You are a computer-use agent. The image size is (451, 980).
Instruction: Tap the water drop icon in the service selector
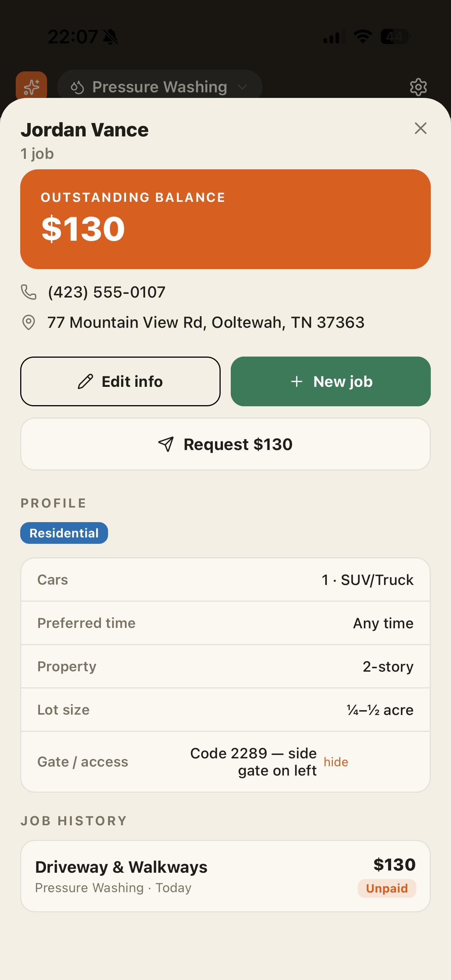point(77,87)
